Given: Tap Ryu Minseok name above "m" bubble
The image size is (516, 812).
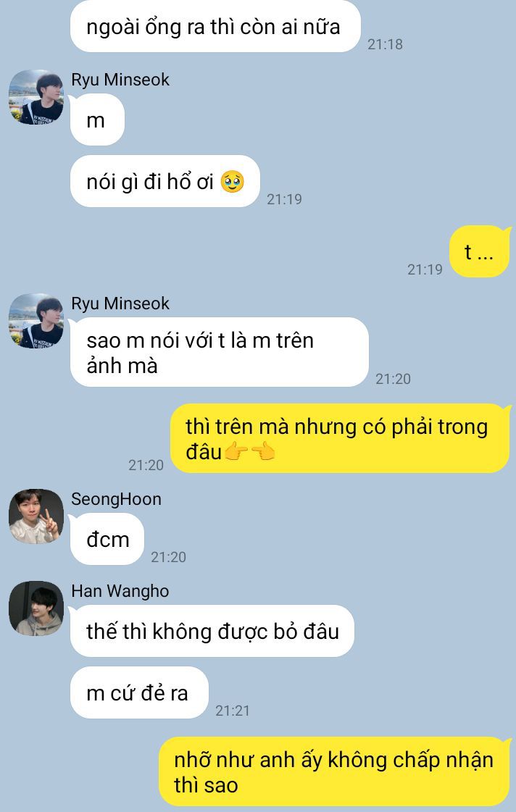Looking at the screenshot, I should point(120,80).
